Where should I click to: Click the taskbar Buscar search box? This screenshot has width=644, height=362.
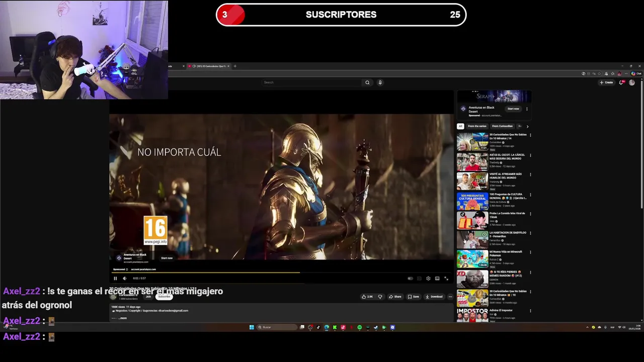tap(276, 327)
